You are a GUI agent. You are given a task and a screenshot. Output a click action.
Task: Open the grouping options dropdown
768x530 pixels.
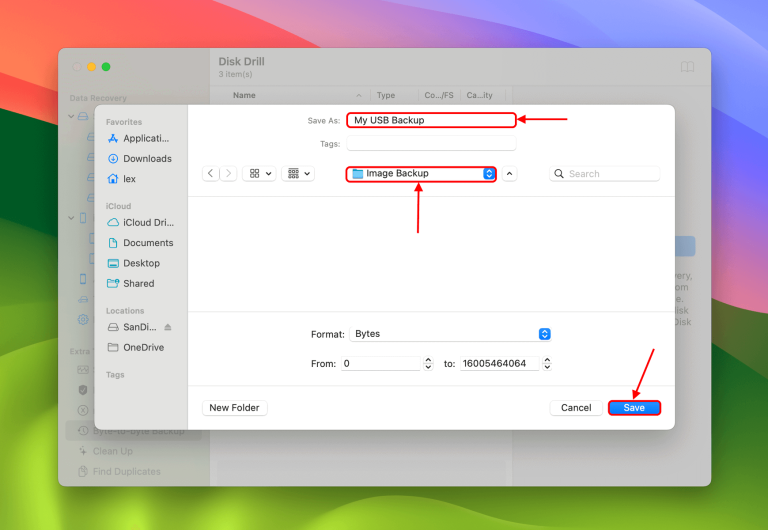[299, 174]
